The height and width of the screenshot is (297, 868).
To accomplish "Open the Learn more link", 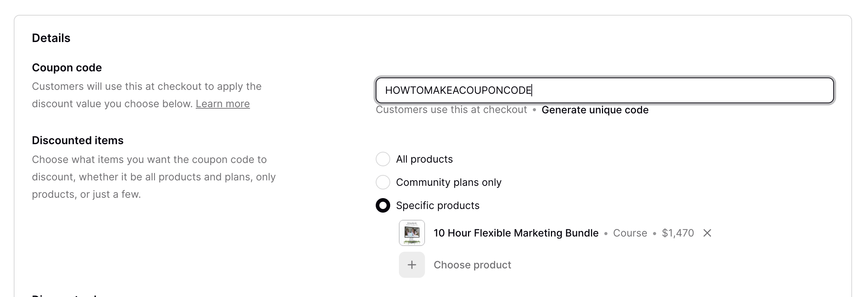I will [x=223, y=104].
